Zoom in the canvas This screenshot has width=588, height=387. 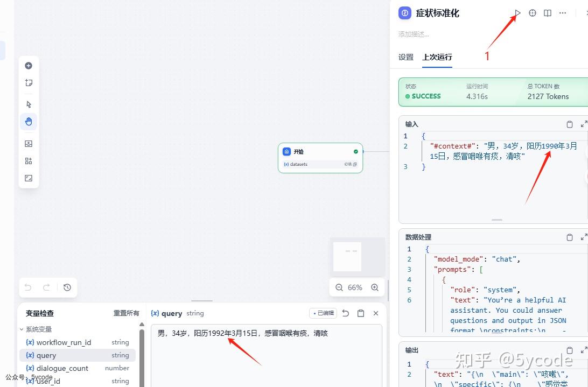(x=375, y=287)
